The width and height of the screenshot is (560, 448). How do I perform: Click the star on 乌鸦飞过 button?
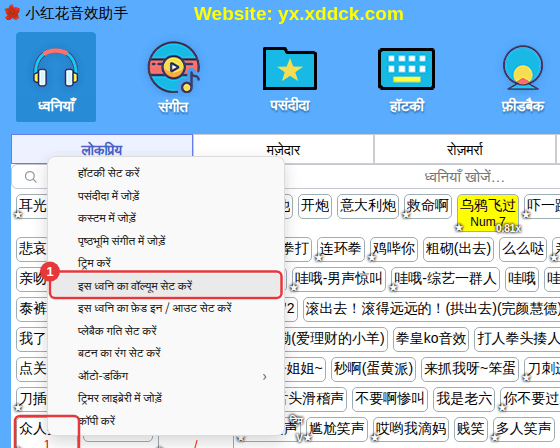(x=459, y=227)
